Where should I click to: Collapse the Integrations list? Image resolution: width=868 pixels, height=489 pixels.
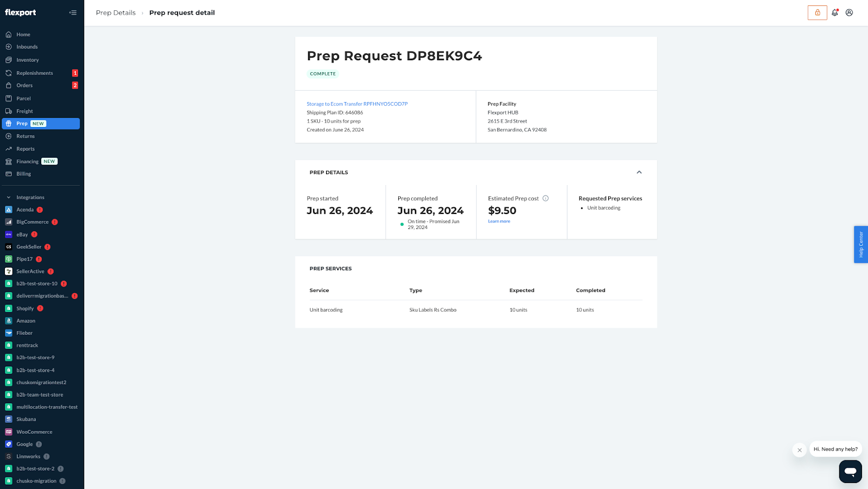[8, 197]
